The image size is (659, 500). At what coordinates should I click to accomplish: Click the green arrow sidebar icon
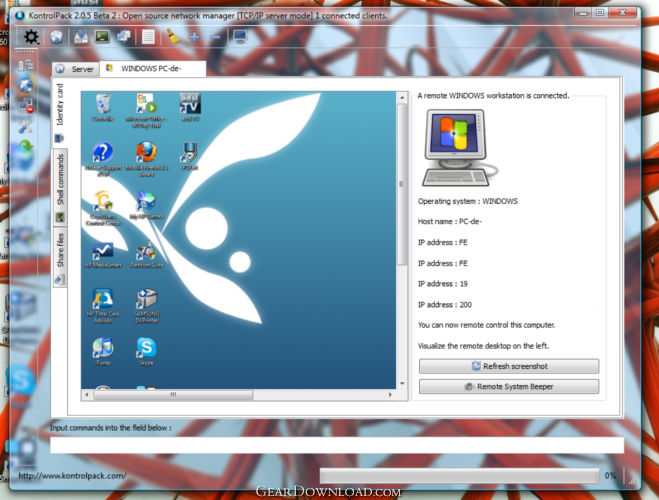point(26,146)
